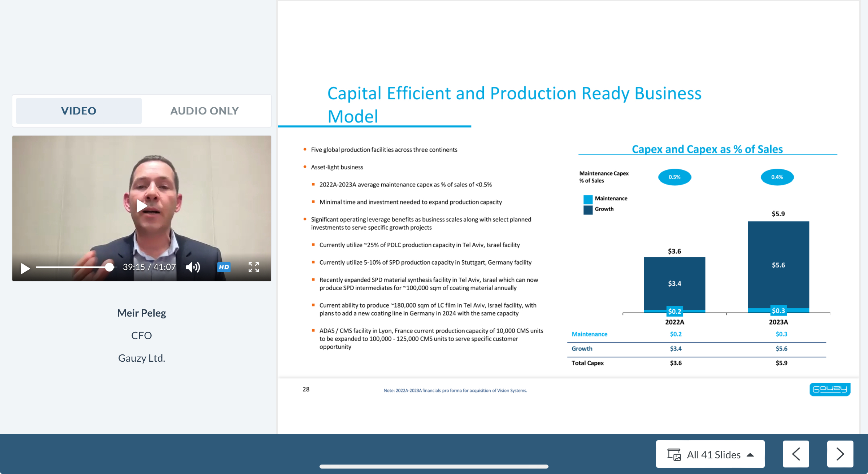Toggle HD quality badge
Screen dimensions: 868x474
click(224, 268)
